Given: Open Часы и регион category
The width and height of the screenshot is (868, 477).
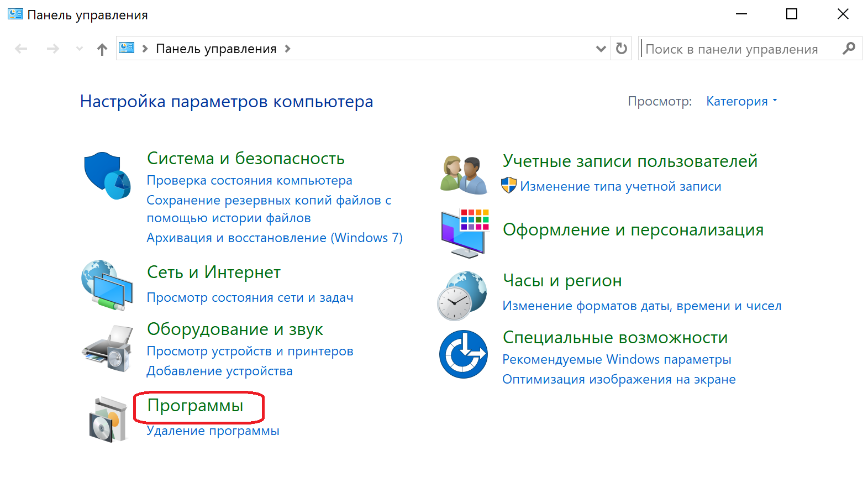Looking at the screenshot, I should tap(562, 280).
